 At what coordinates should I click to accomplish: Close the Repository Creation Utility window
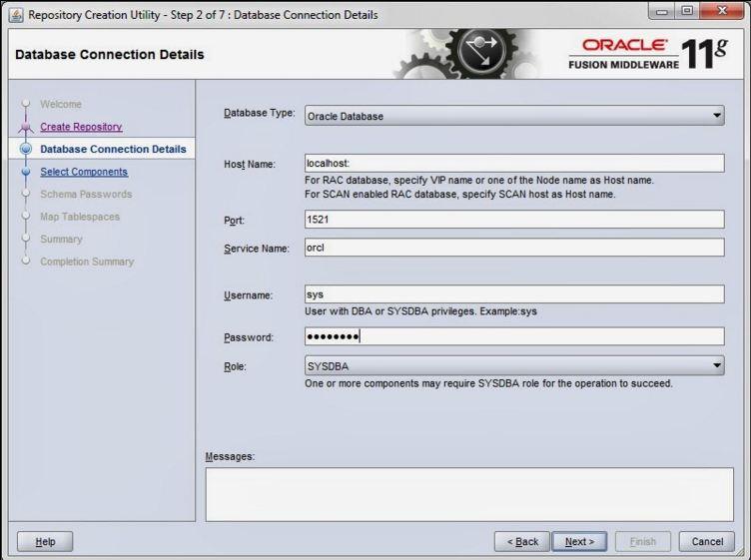point(722,12)
